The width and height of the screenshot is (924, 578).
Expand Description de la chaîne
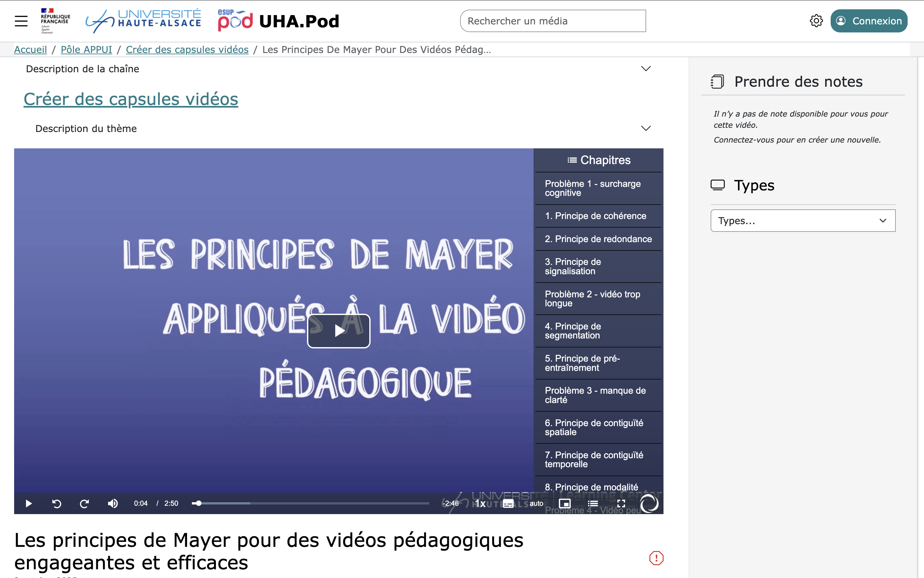pyautogui.click(x=338, y=69)
